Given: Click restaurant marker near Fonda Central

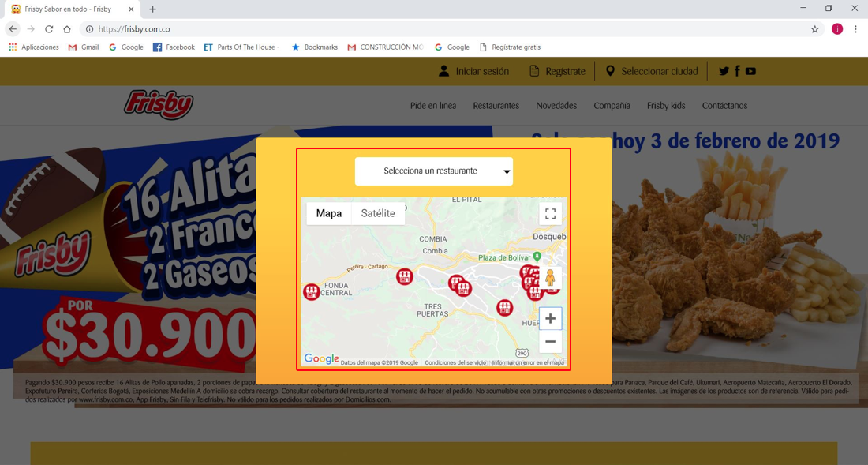Looking at the screenshot, I should pos(312,292).
